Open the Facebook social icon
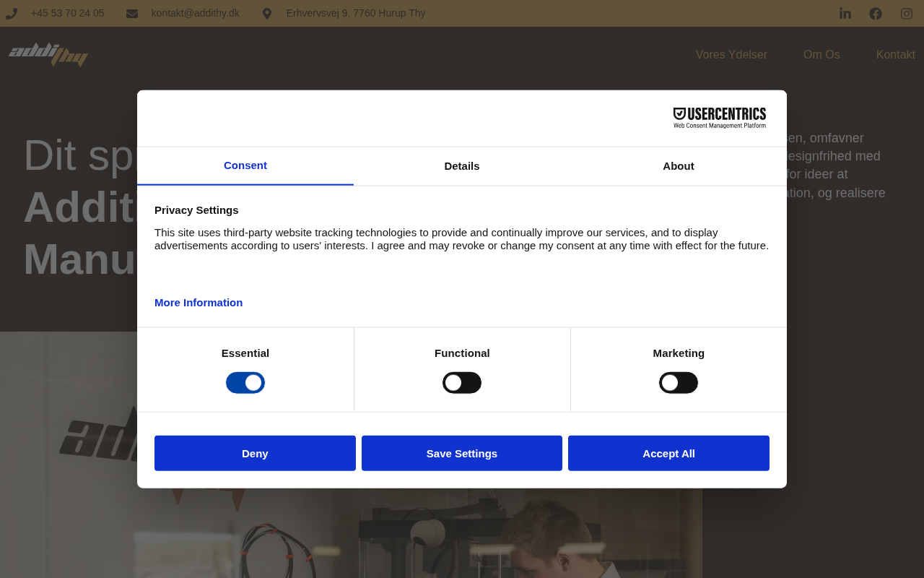 coord(876,13)
